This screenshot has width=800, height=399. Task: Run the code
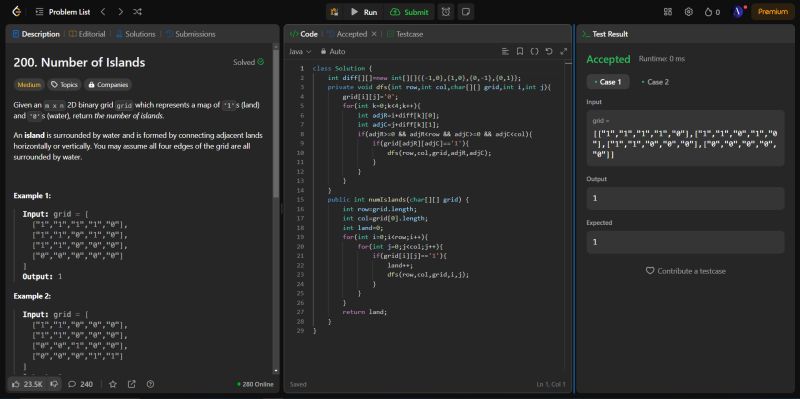(x=364, y=12)
